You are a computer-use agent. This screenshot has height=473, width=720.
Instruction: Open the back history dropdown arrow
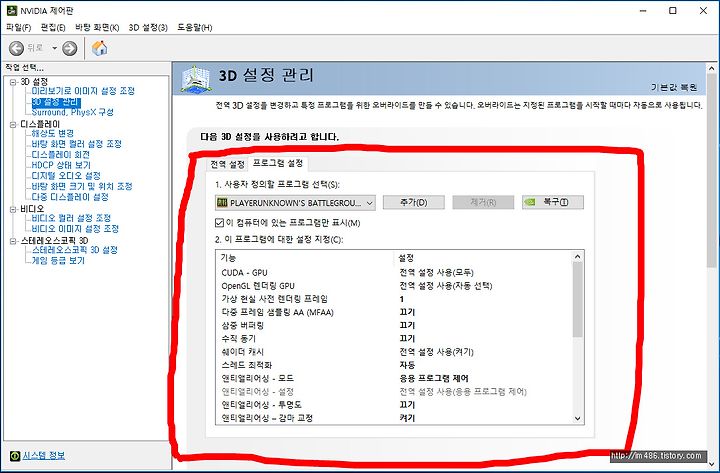pos(54,48)
